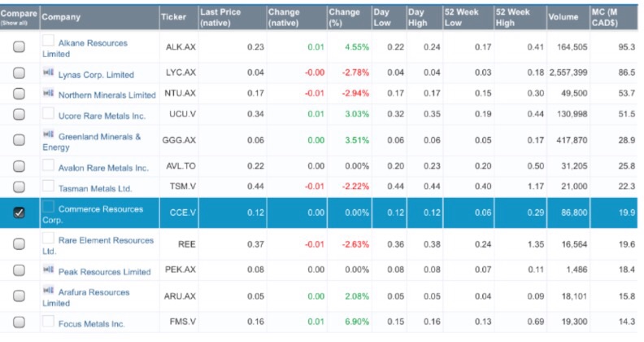This screenshot has height=342, width=644.
Task: Enable the compare checkbox for Tasman Metals Ltd.
Action: point(19,188)
